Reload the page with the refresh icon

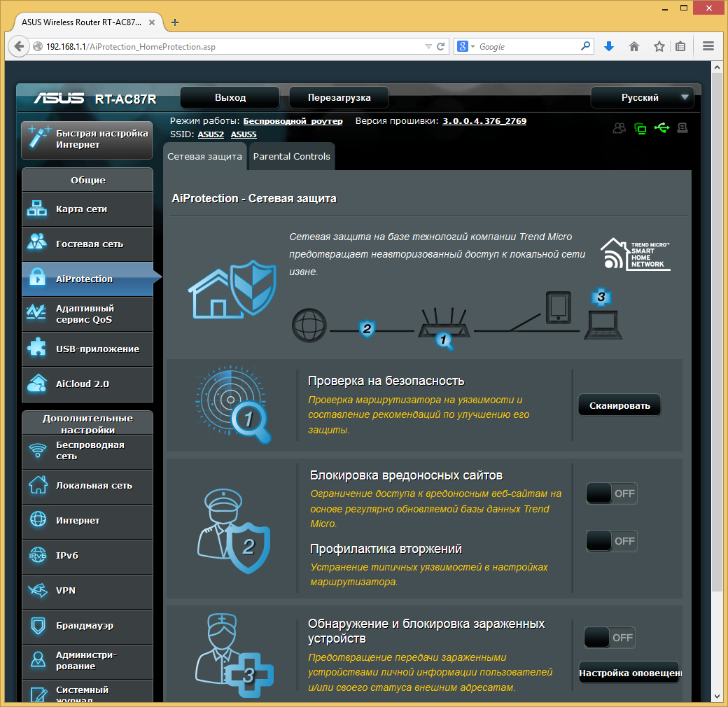pos(440,46)
